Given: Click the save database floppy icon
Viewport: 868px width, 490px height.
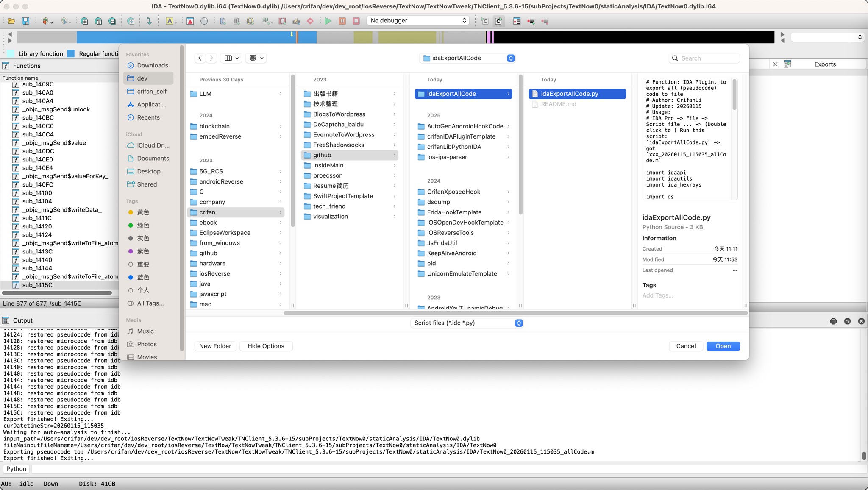Looking at the screenshot, I should [x=25, y=21].
